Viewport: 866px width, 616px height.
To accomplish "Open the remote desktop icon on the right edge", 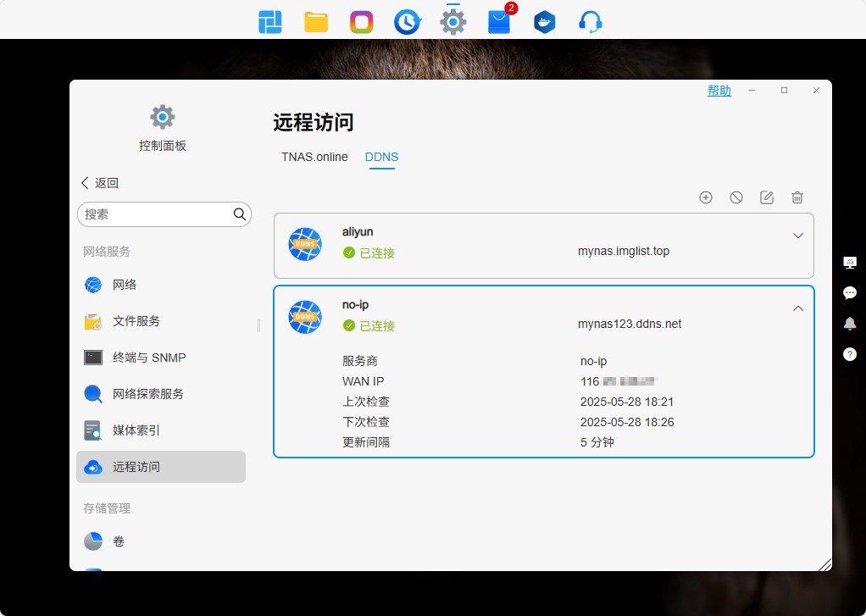I will point(850,263).
